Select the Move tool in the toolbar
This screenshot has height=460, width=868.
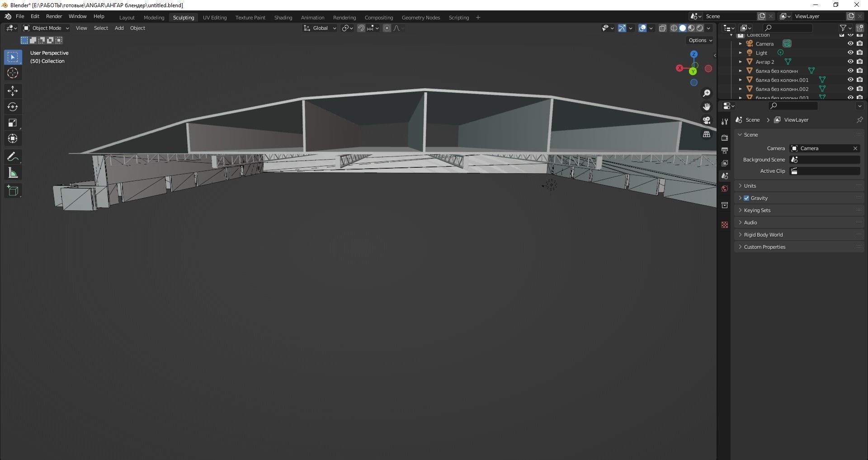[x=13, y=91]
